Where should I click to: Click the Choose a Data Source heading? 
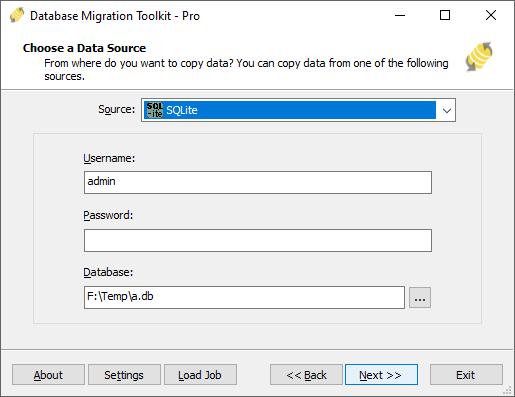(84, 48)
